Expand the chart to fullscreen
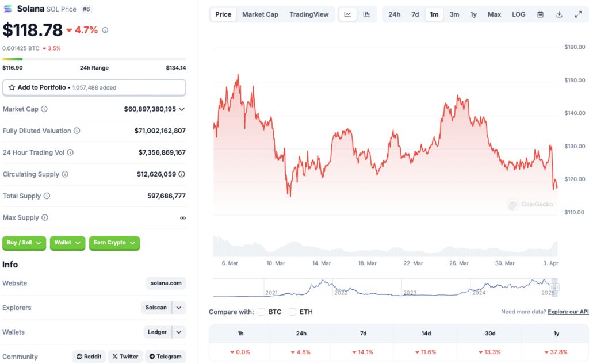 pos(578,14)
